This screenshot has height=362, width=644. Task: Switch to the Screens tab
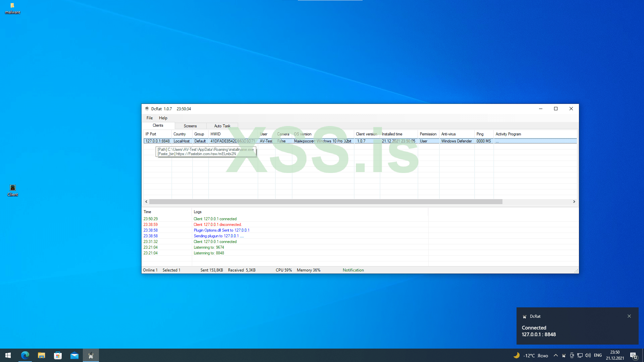(190, 126)
